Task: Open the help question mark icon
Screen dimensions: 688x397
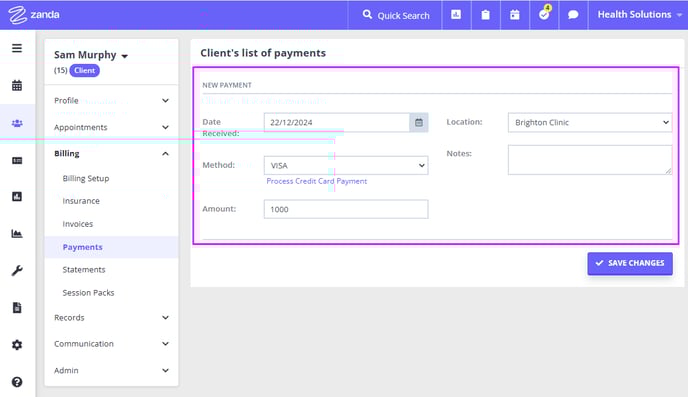Action: tap(17, 382)
